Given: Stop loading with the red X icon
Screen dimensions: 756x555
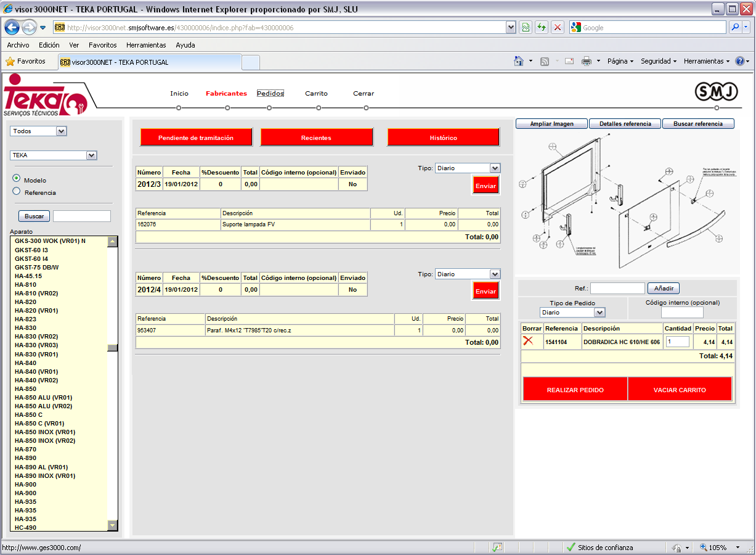Looking at the screenshot, I should (558, 28).
